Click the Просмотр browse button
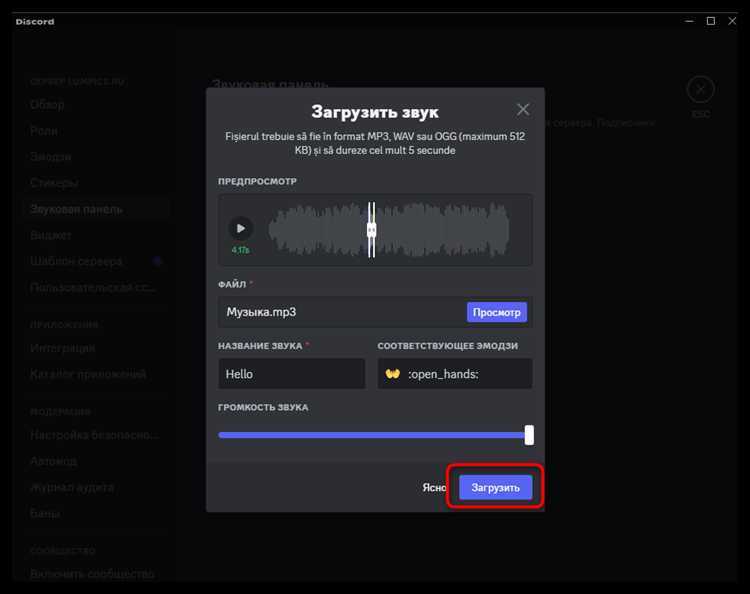 [497, 312]
